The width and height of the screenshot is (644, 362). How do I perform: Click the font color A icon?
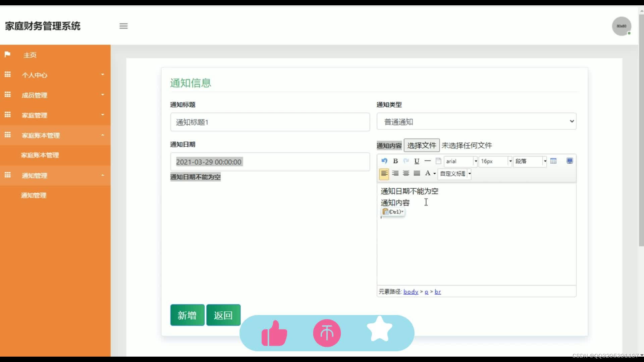(x=428, y=173)
